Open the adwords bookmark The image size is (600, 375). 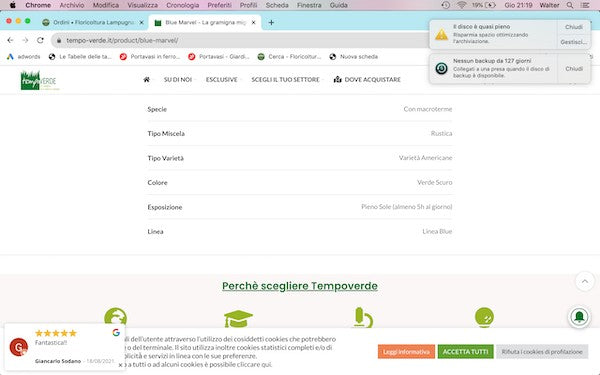tap(24, 57)
